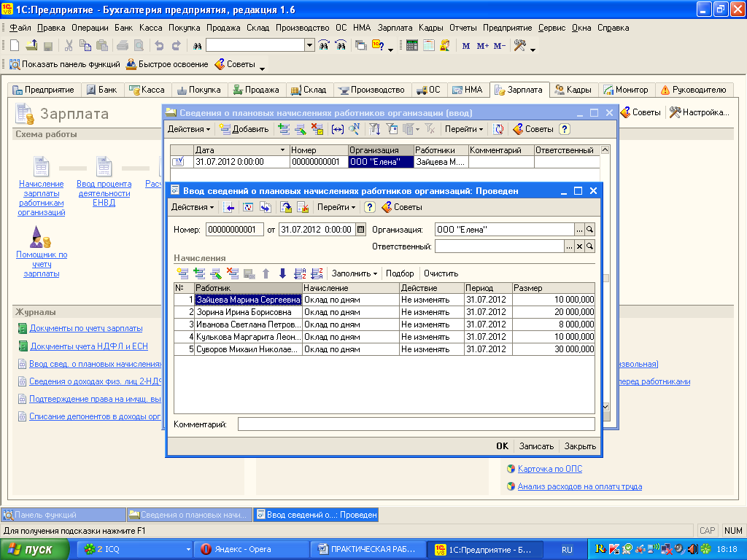
Task: Click the redo arrow icon
Action: (x=177, y=46)
